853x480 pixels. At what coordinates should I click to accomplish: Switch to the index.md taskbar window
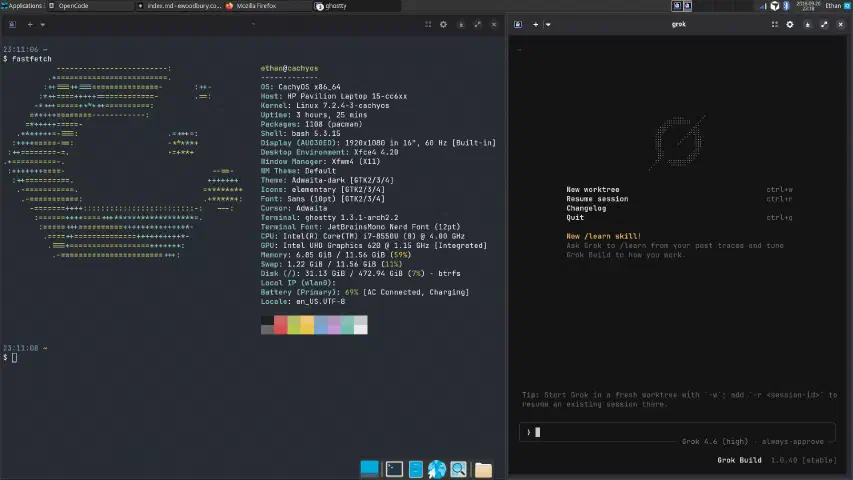180,5
